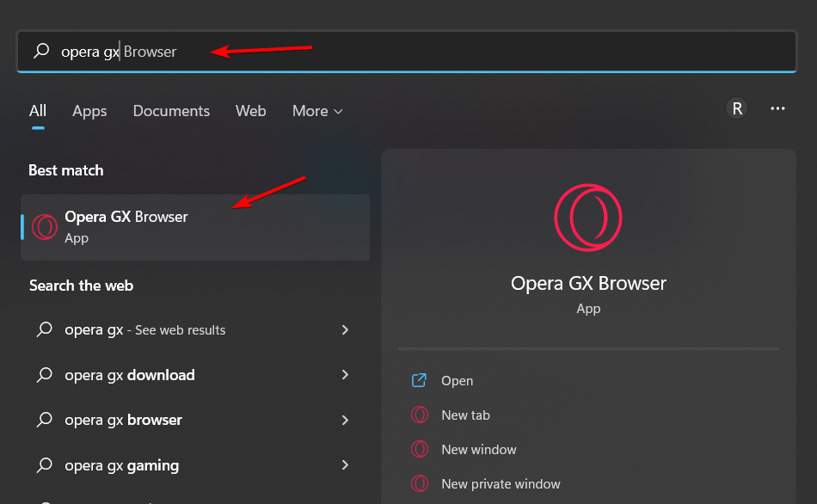Expand the 'opera gx - See web results' arrow
Screen dimensions: 817x504
pos(345,330)
